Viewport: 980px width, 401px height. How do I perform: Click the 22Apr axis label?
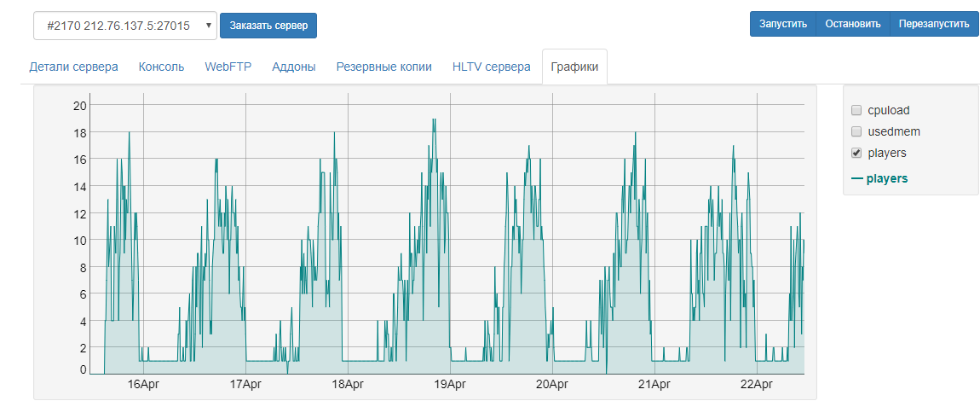pos(757,383)
